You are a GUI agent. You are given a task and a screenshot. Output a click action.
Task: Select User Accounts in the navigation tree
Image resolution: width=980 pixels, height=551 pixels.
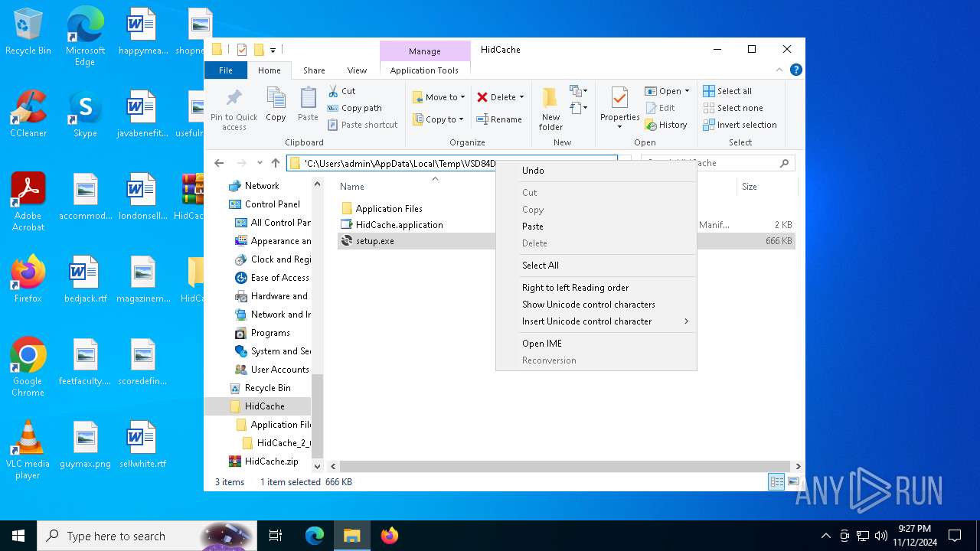[x=279, y=370]
